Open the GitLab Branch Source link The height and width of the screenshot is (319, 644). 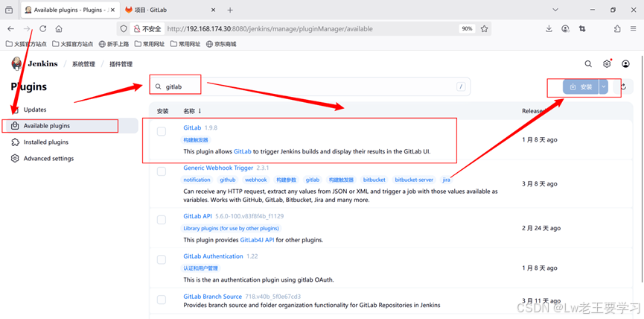[213, 297]
